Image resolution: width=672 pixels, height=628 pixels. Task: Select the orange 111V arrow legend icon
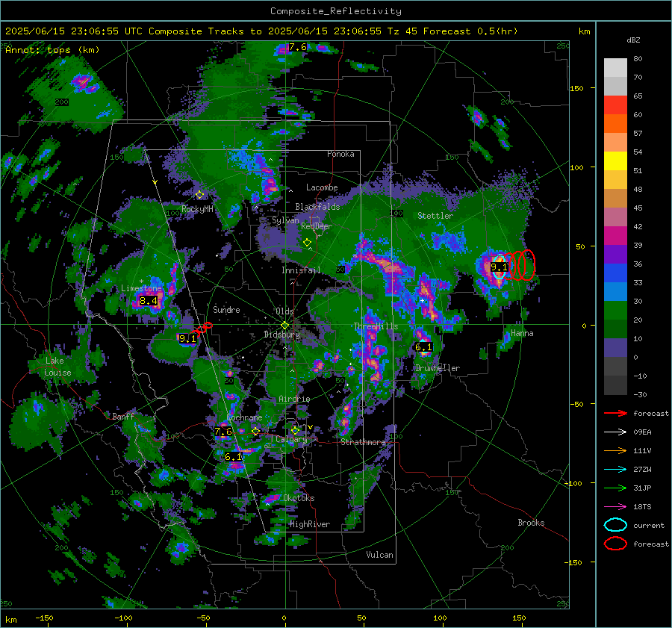pyautogui.click(x=615, y=450)
